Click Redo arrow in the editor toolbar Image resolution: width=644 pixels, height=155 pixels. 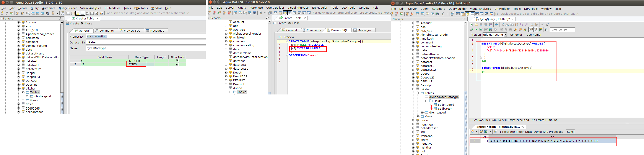pyautogui.click(x=526, y=24)
